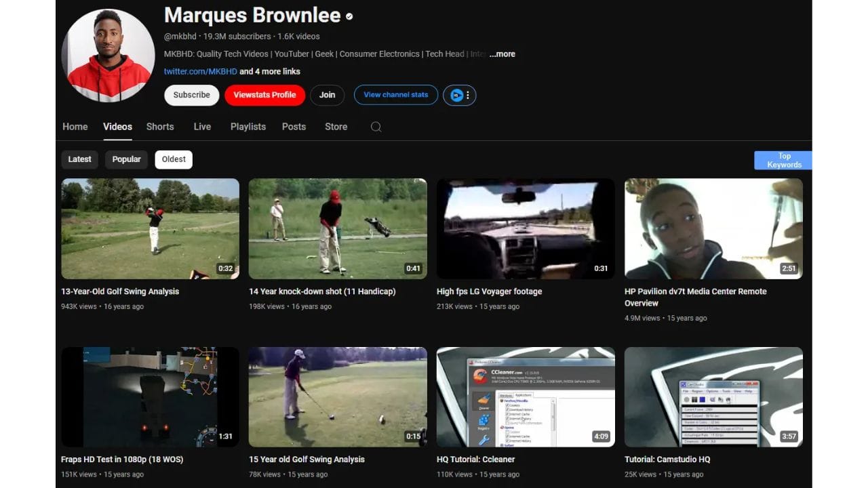Click '25K views · 15 years ago' text

point(664,474)
